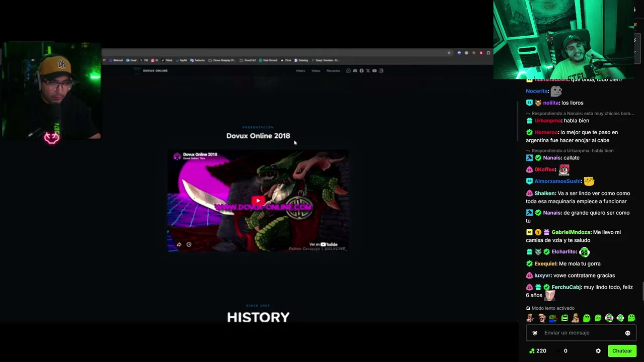644x362 pixels.
Task: Open the TW bookmark
Action: coord(144,60)
